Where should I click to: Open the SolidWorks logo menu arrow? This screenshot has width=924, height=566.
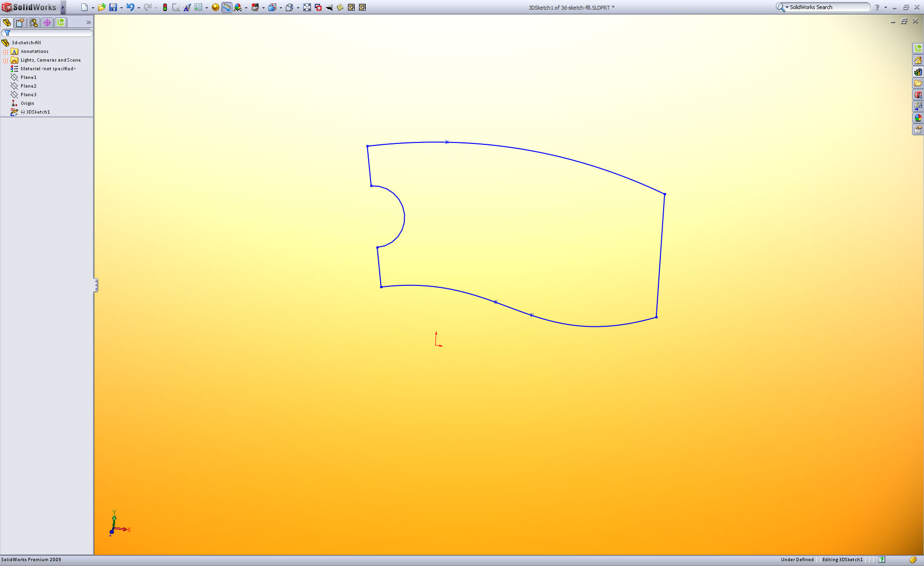point(63,7)
